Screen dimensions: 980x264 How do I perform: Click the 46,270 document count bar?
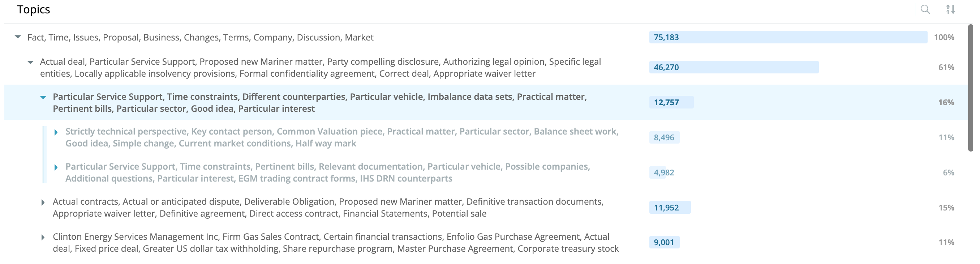click(734, 67)
